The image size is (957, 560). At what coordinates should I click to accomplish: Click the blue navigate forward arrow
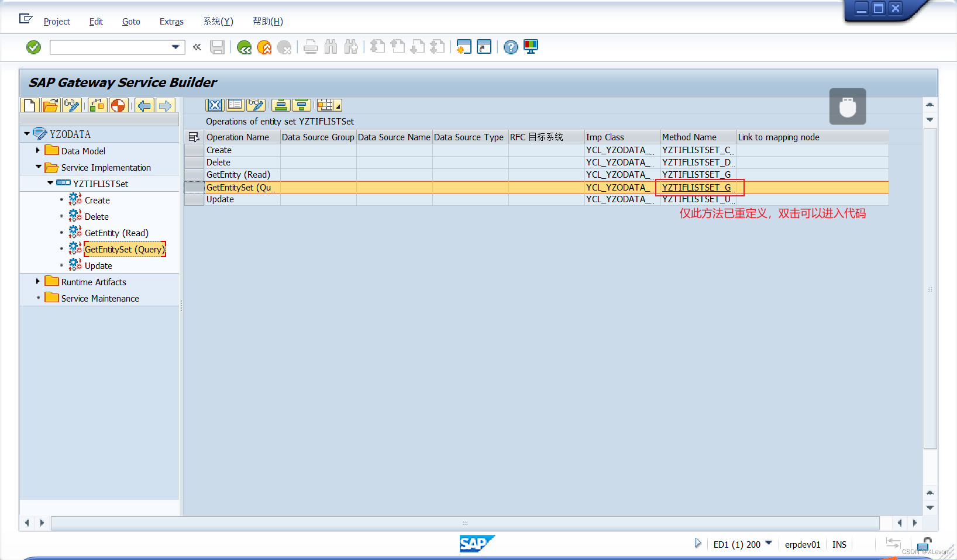pos(166,105)
